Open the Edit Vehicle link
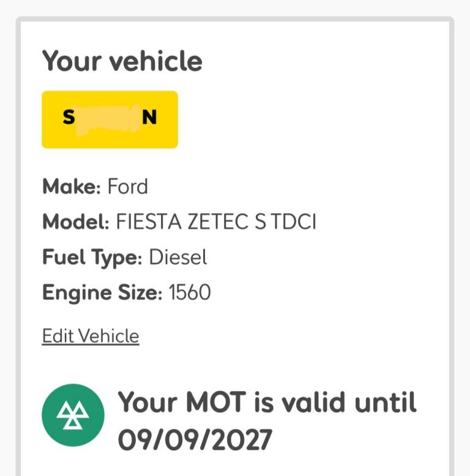The image size is (470, 476). tap(91, 336)
